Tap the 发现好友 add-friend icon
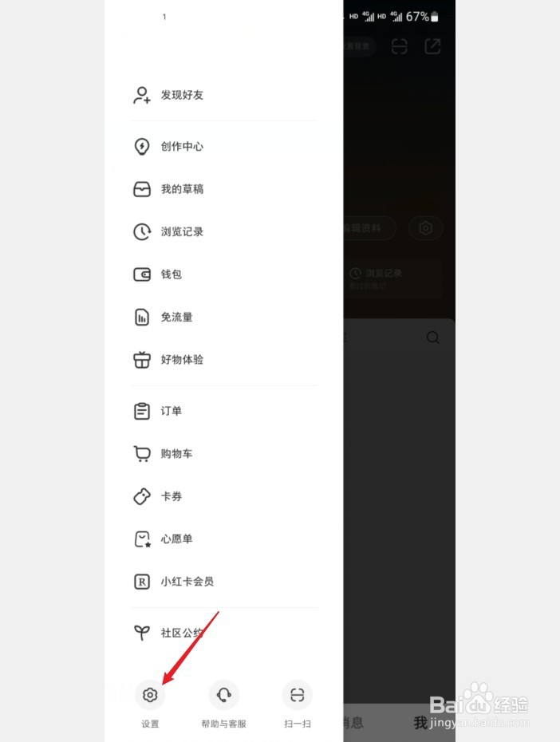This screenshot has width=560, height=742. [142, 95]
